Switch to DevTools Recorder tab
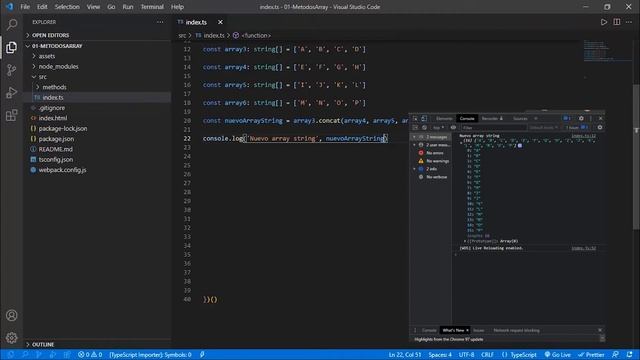This screenshot has width=640, height=360. click(492, 118)
